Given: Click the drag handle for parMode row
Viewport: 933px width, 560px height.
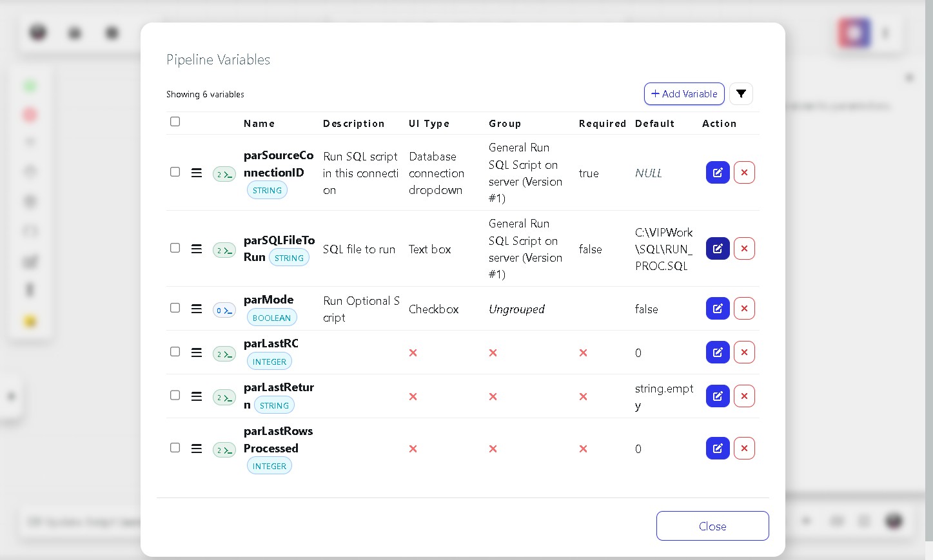Looking at the screenshot, I should coord(197,309).
